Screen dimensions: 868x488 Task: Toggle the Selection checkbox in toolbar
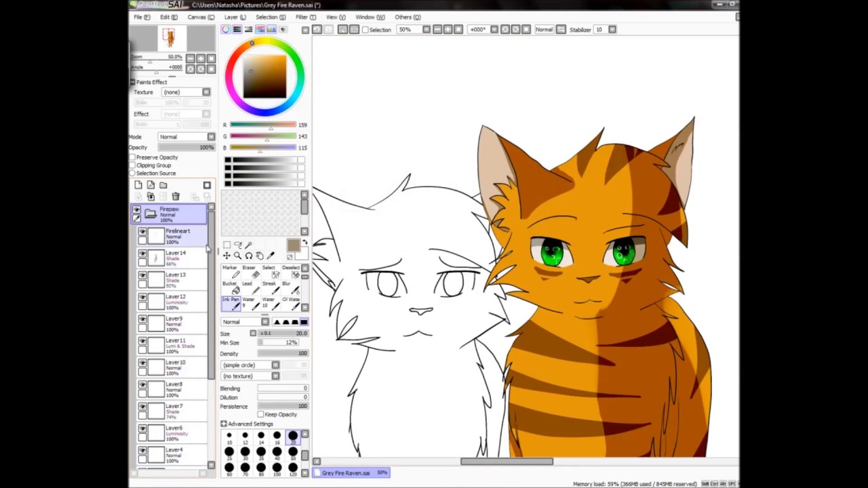pyautogui.click(x=366, y=30)
